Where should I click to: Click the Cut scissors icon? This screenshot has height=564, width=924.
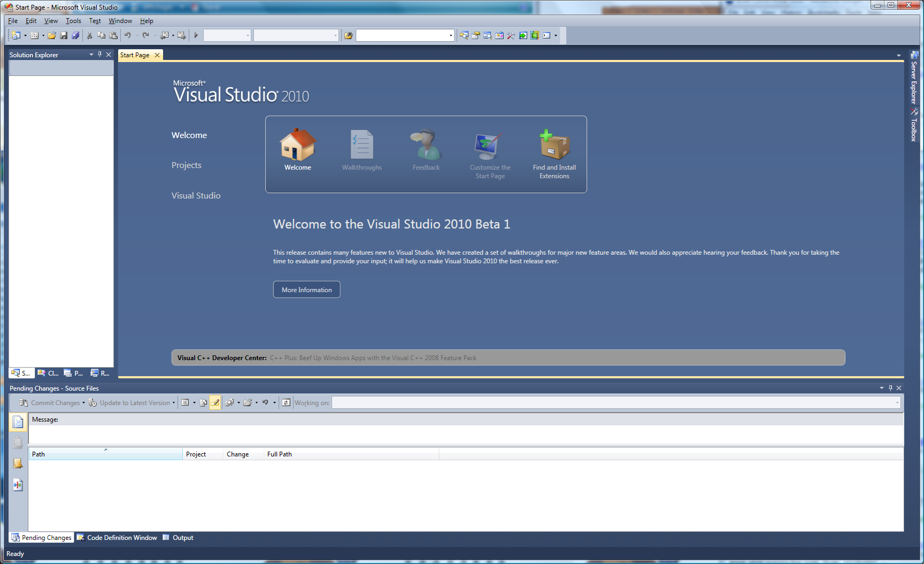(89, 35)
